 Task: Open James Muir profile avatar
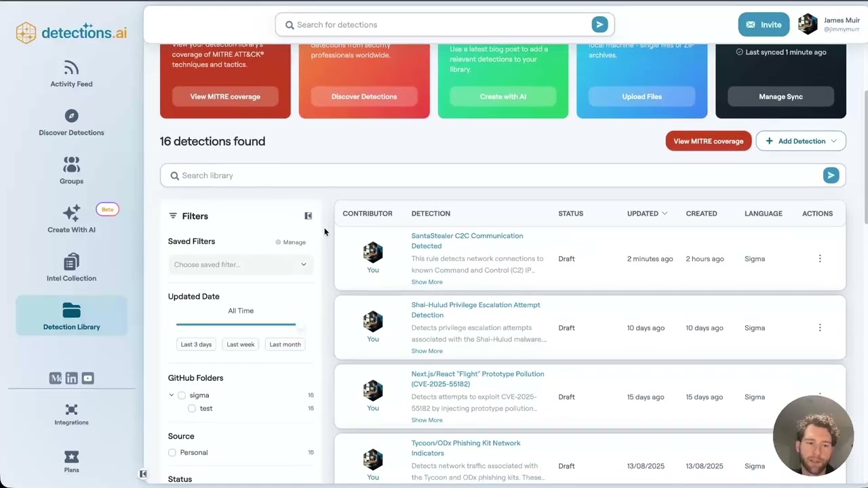point(808,24)
